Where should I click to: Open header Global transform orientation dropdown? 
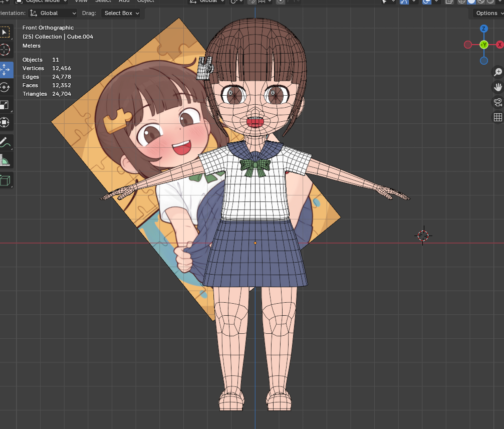tap(207, 2)
